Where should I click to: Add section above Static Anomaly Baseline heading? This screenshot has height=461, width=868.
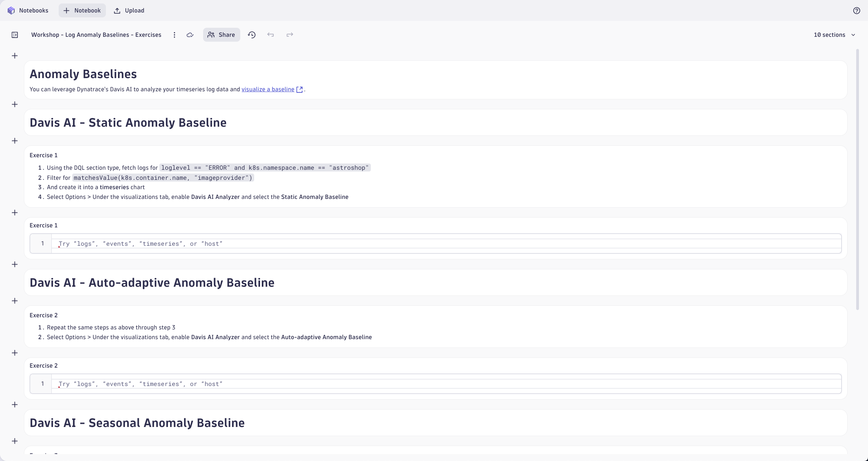pyautogui.click(x=15, y=104)
